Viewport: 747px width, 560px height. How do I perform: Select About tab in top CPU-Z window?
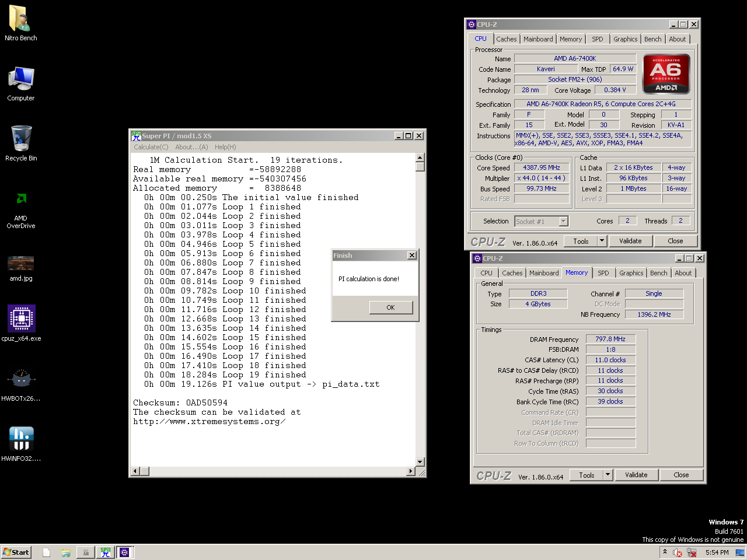point(678,39)
